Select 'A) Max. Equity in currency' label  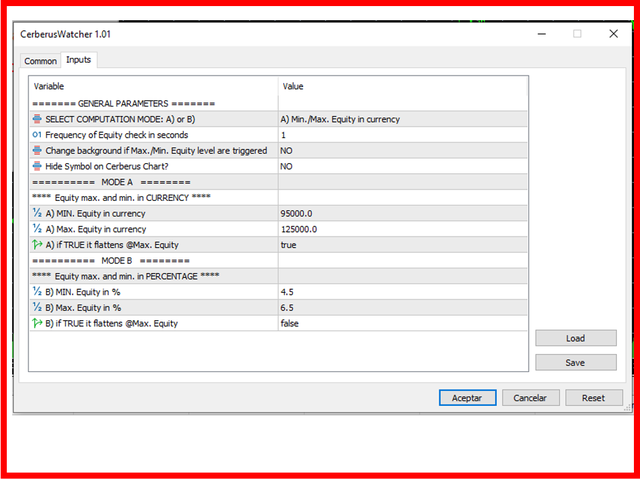[96, 229]
